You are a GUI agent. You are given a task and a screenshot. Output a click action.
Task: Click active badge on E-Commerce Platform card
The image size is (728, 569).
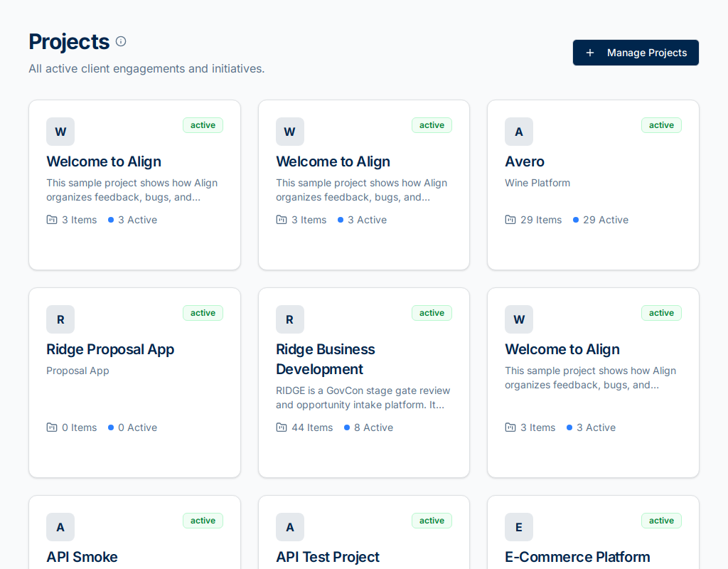pyautogui.click(x=661, y=520)
